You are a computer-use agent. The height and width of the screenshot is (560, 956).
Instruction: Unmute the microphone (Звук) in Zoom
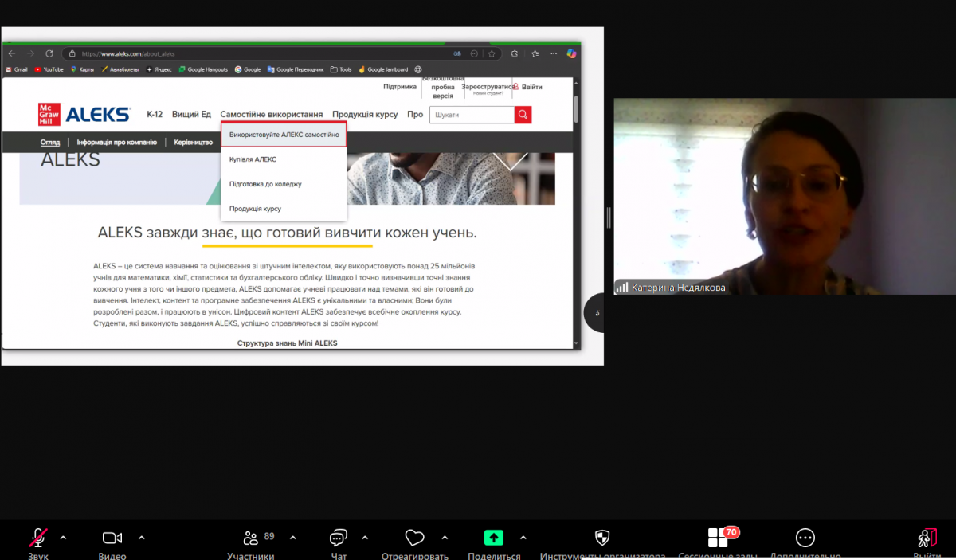37,538
